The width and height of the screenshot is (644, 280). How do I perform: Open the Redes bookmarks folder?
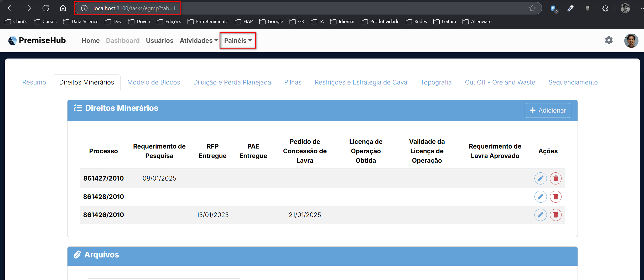click(x=416, y=22)
